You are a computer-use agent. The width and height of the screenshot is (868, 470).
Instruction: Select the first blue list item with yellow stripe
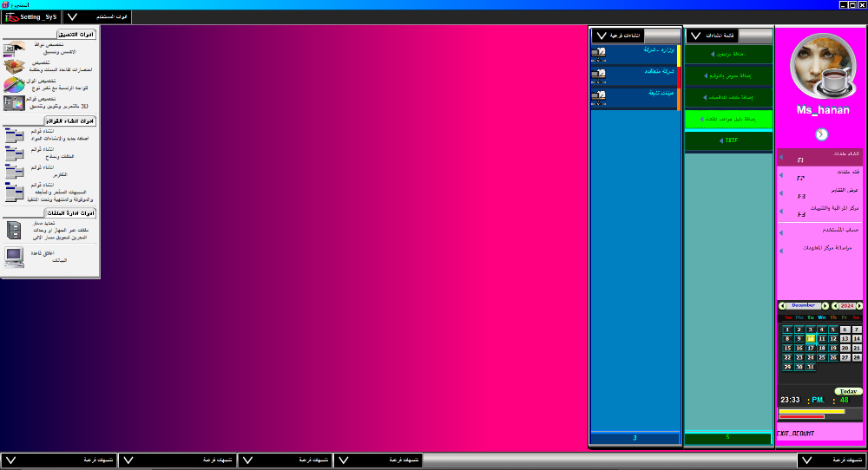[x=635, y=53]
